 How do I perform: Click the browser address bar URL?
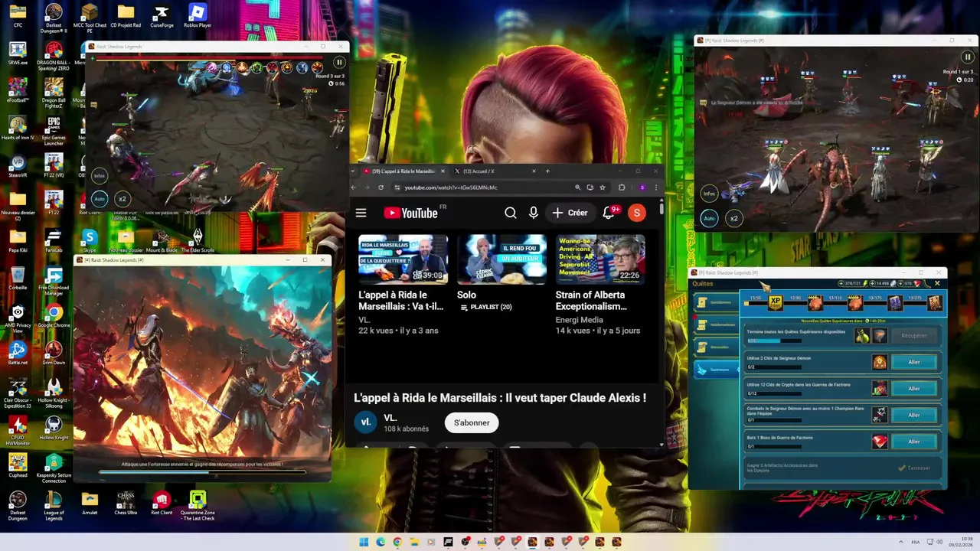[x=451, y=187]
